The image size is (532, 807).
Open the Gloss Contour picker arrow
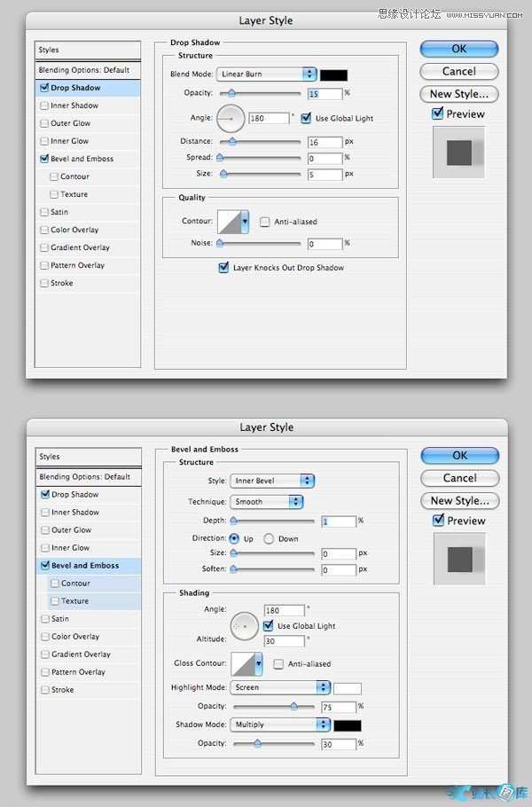(259, 663)
